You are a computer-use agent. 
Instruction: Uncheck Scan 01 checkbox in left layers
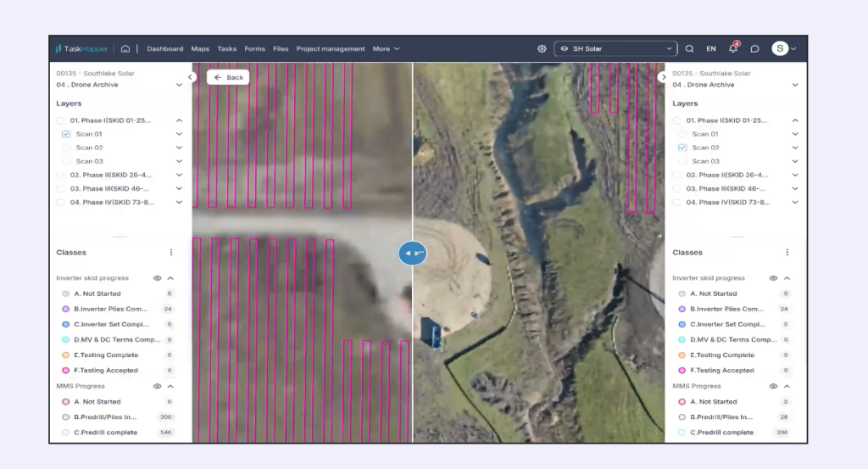(66, 134)
